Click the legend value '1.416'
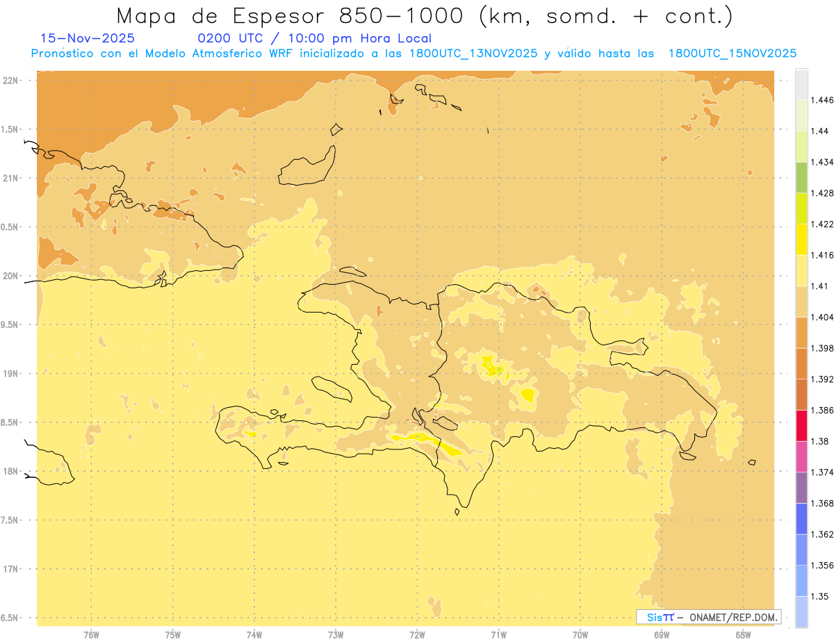The height and width of the screenshot is (644, 834). tap(822, 255)
